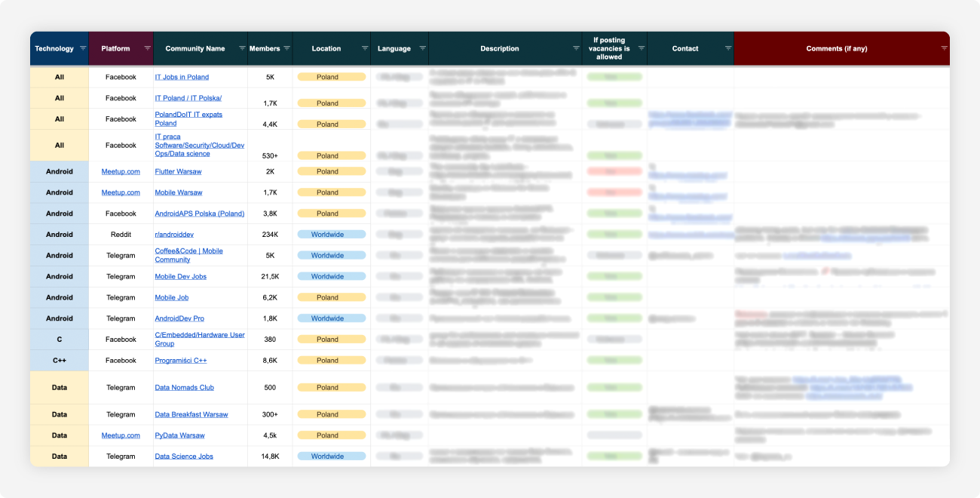
Task: Select the 6,2K members cell
Action: tap(270, 298)
